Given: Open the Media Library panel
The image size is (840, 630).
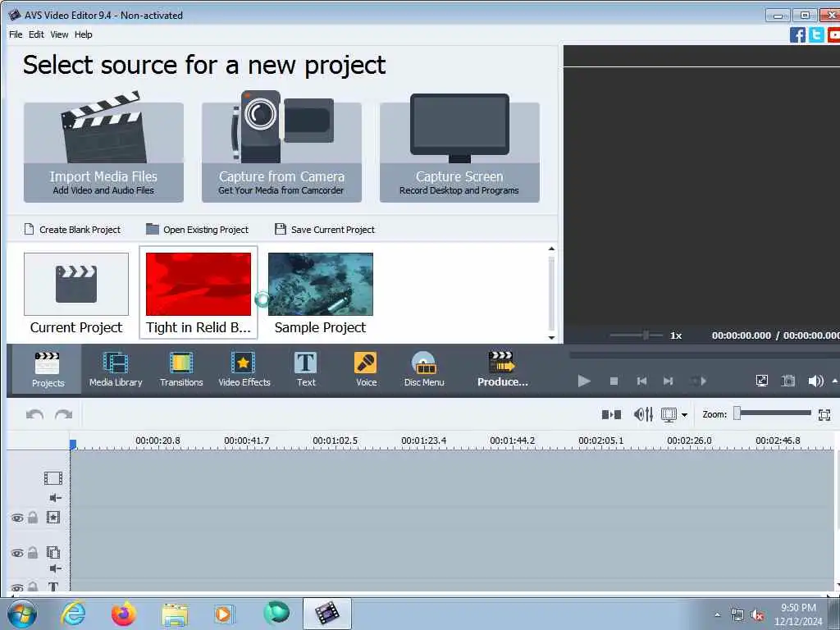Looking at the screenshot, I should click(116, 369).
